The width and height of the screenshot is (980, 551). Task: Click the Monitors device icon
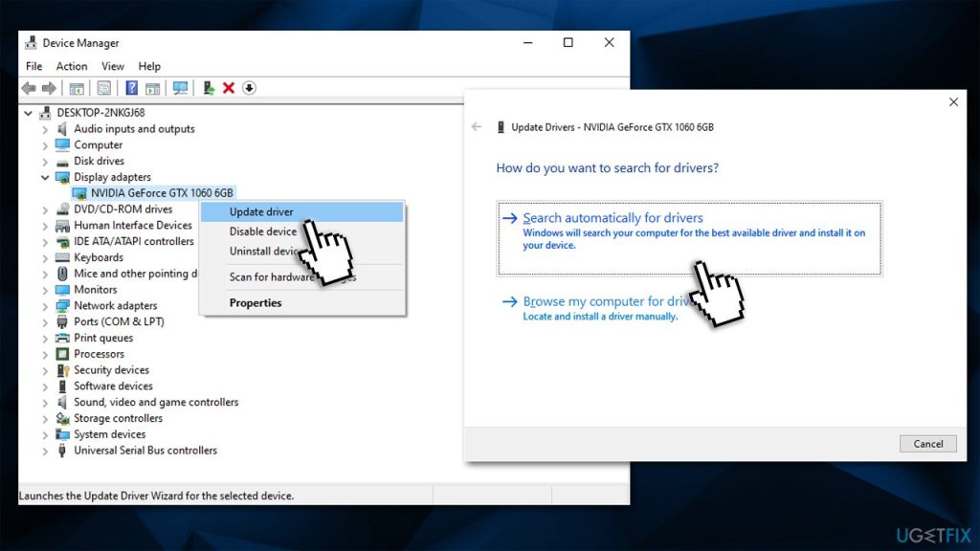(62, 290)
